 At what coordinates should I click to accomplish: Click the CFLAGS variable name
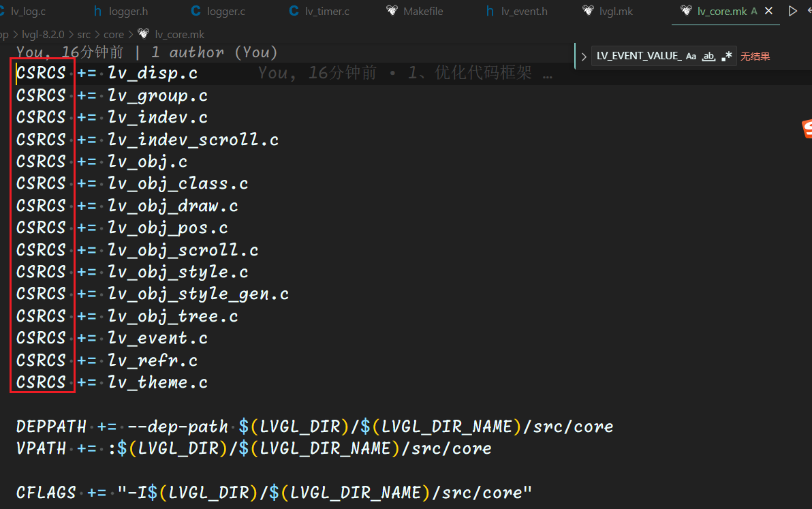pos(46,493)
